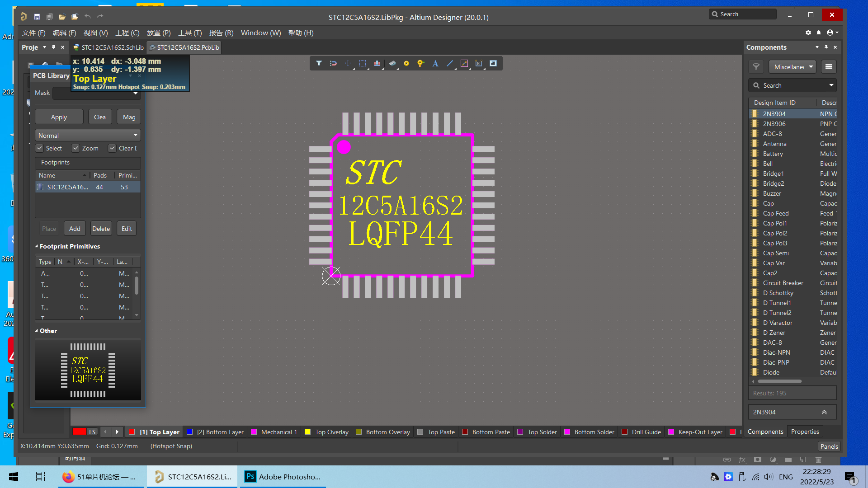
Task: Select the Buzzer component
Action: click(793, 193)
